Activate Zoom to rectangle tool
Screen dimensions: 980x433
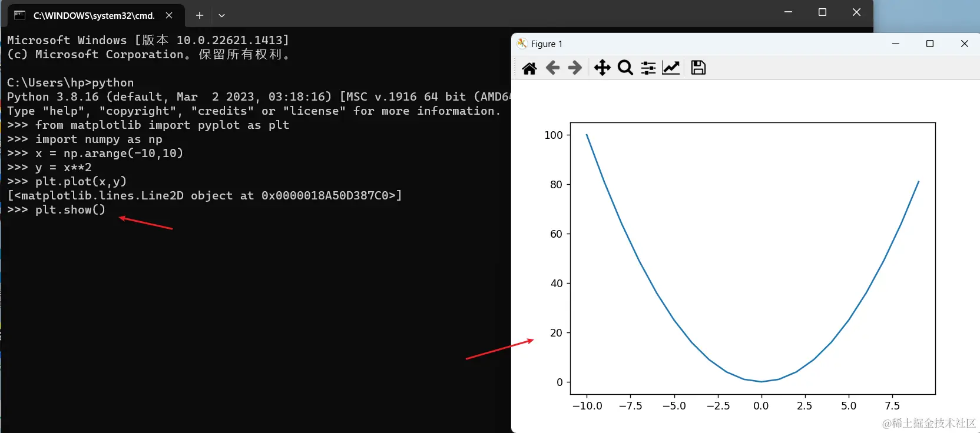pos(625,68)
